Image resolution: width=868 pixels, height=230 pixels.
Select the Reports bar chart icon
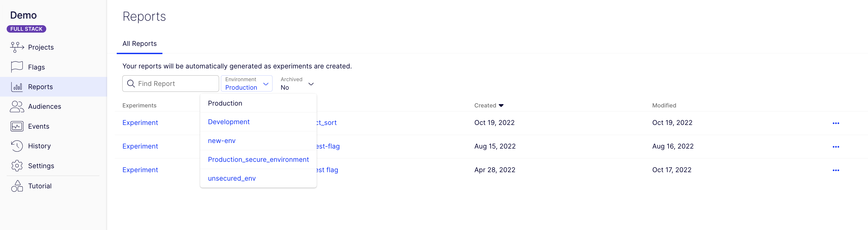17,87
